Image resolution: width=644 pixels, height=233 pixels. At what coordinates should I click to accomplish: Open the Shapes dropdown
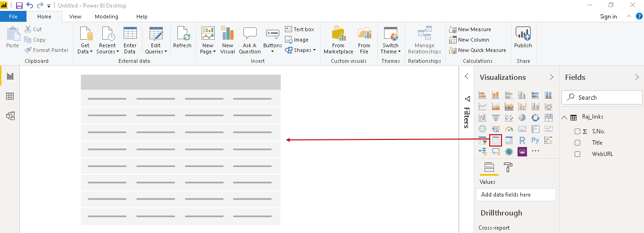pos(300,50)
